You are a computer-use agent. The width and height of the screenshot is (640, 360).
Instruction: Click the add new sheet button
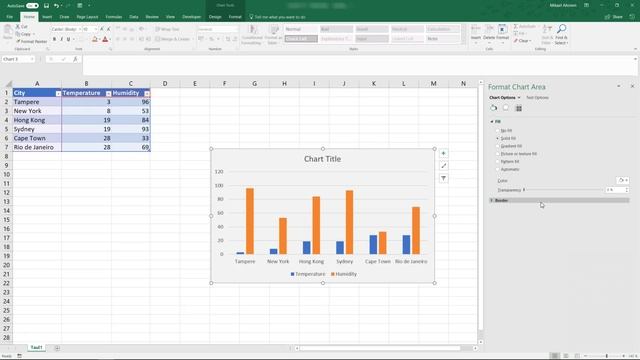[57, 348]
